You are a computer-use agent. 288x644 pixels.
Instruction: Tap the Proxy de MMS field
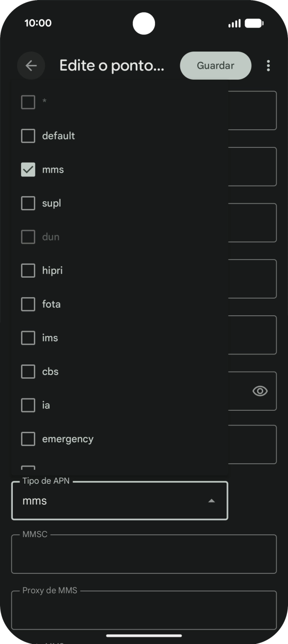point(144,611)
